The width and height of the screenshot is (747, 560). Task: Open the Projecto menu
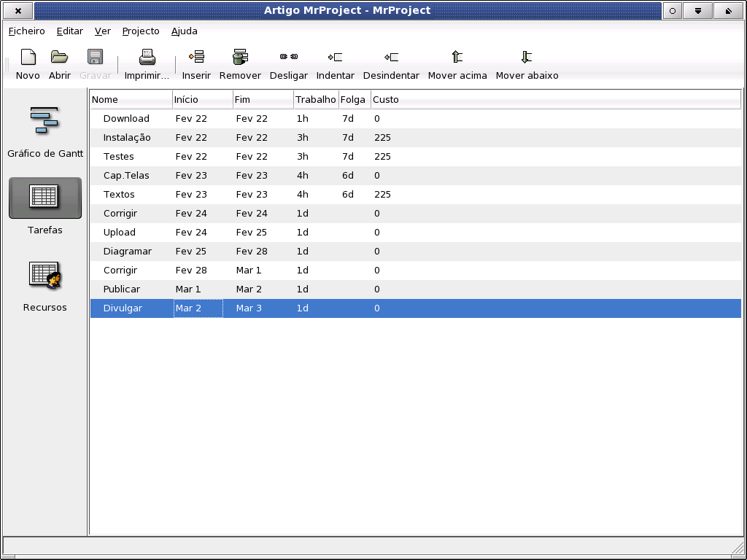click(x=141, y=31)
